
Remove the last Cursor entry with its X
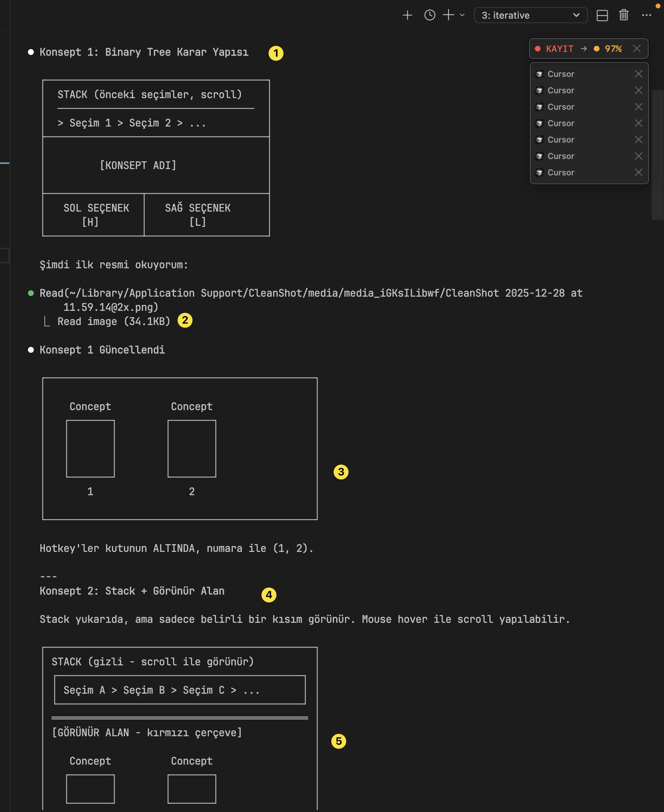(x=638, y=172)
